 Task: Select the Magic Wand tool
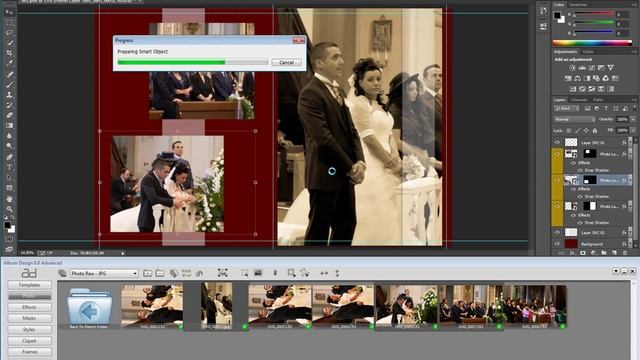point(9,43)
